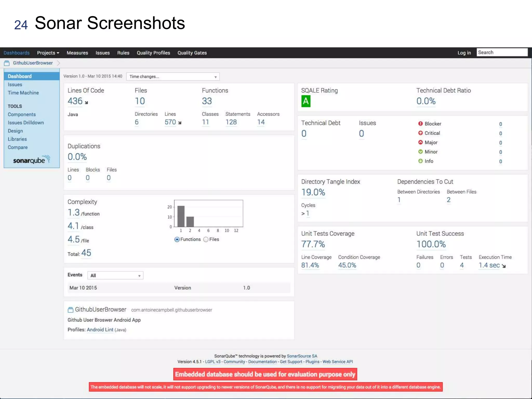Click the SonarSource SA link
Image resolution: width=532 pixels, height=399 pixels.
[x=302, y=356]
